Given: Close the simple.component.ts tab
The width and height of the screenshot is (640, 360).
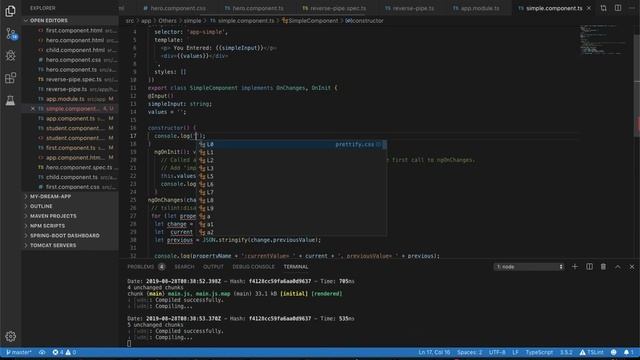Looking at the screenshot, I should [589, 8].
